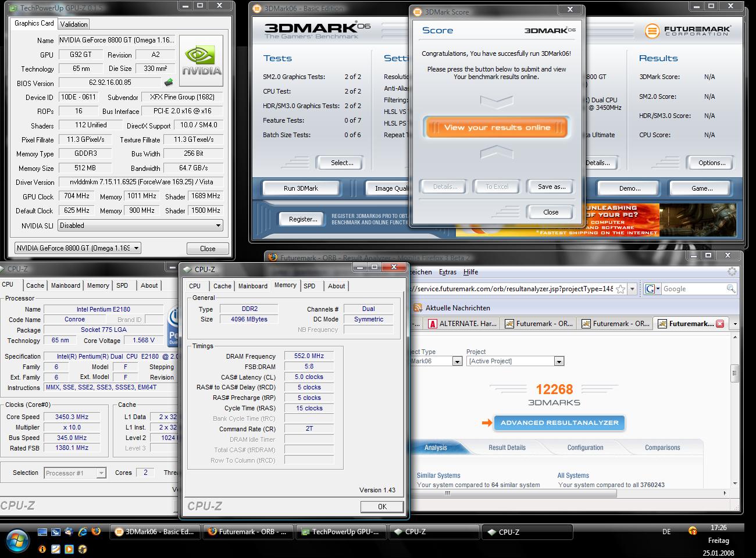Launch Firefox from the quick launch bar
Viewport: 756px width, 558px height.
(x=96, y=531)
